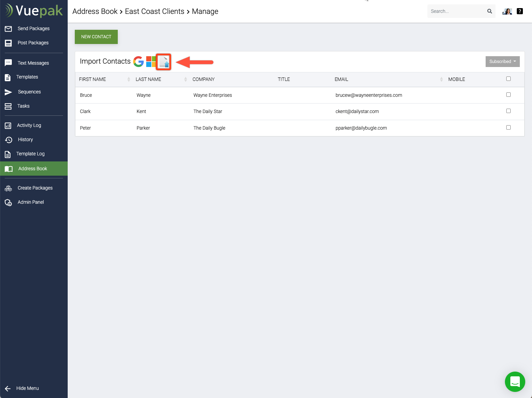Click the user profile avatar
The image size is (532, 398).
(507, 11)
